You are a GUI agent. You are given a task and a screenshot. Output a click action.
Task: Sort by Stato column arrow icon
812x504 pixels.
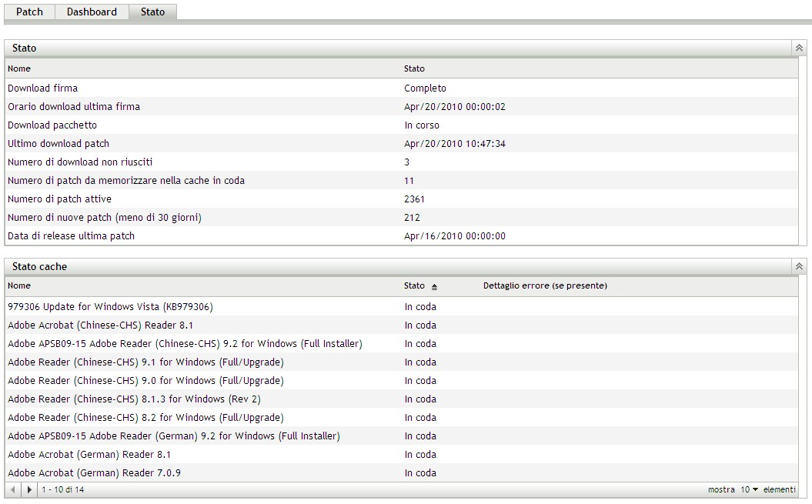click(x=434, y=286)
